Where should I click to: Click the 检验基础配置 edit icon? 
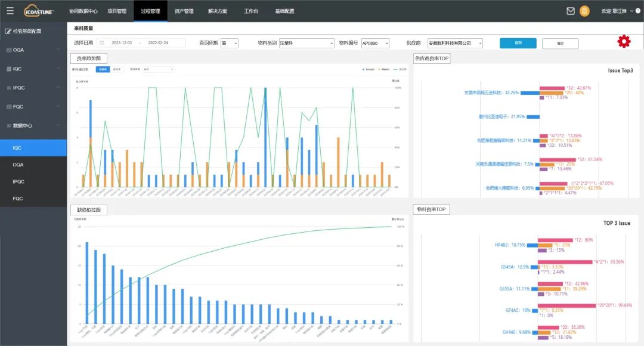[x=8, y=31]
